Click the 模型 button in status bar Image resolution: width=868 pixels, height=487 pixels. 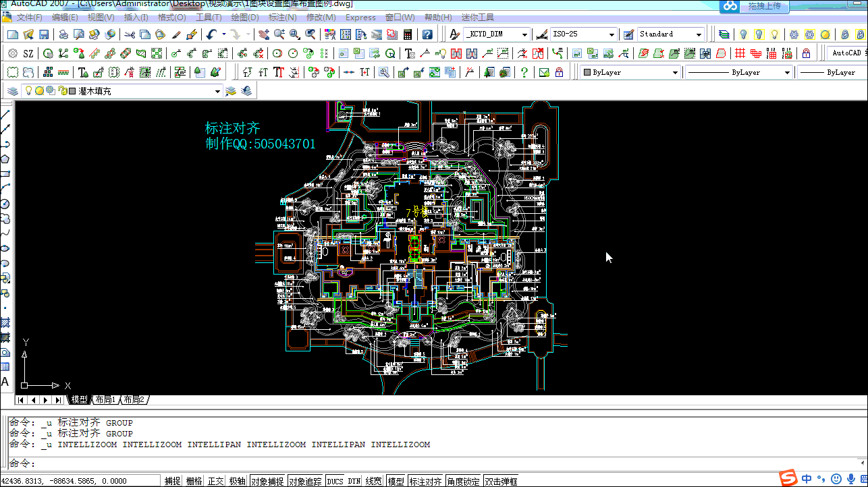pyautogui.click(x=396, y=481)
